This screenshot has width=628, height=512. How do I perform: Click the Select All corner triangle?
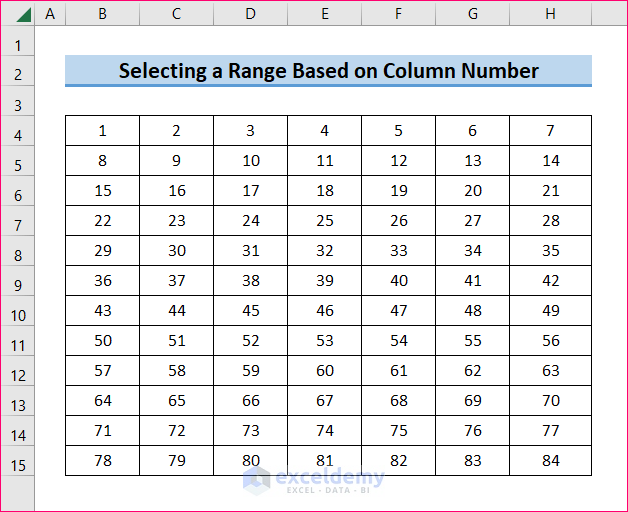coord(17,14)
